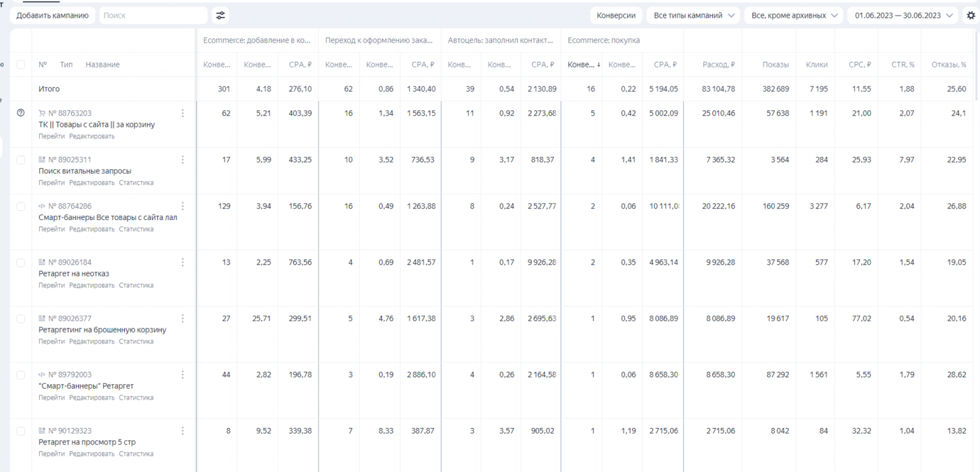Click the Конверсии button
Image resolution: width=980 pixels, height=472 pixels.
click(616, 15)
